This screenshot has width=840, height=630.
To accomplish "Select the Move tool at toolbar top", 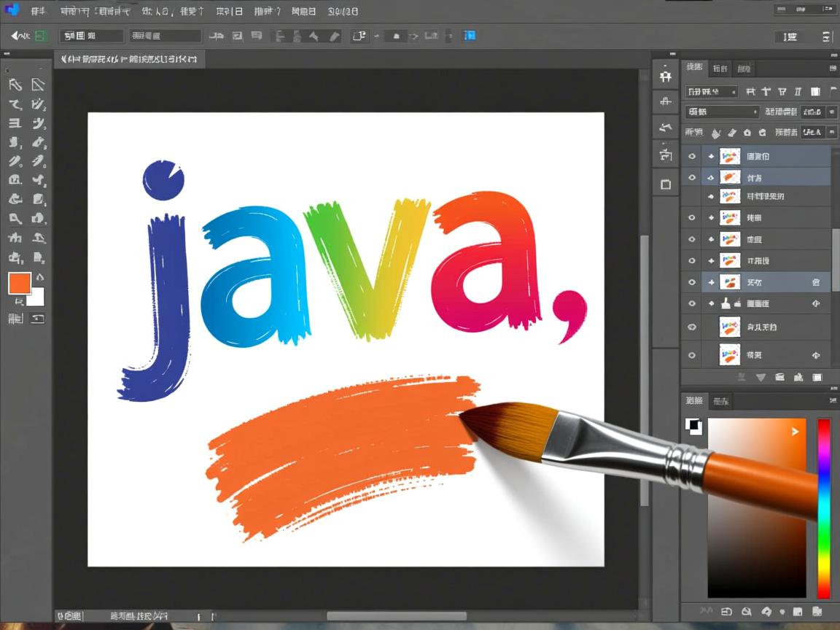I will coord(15,85).
